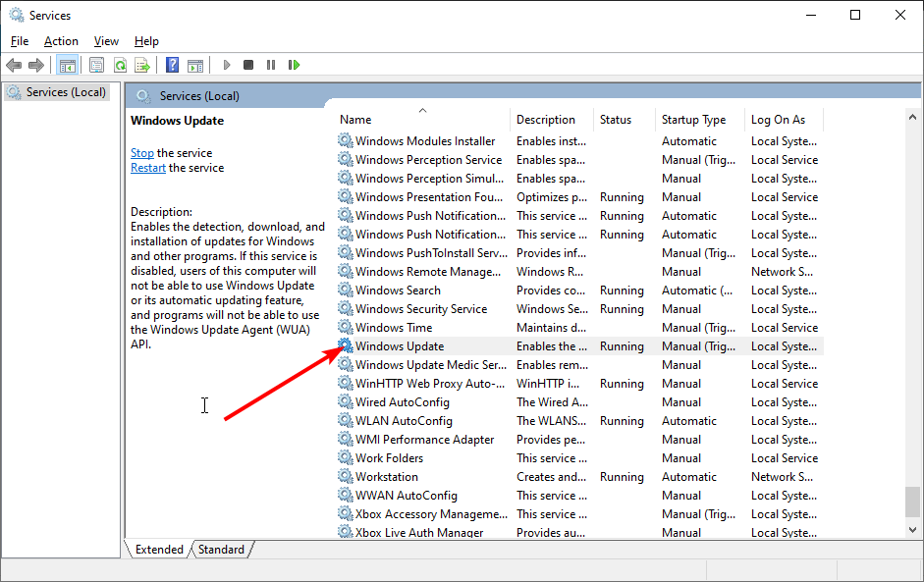Click the Pause Service icon

270,65
